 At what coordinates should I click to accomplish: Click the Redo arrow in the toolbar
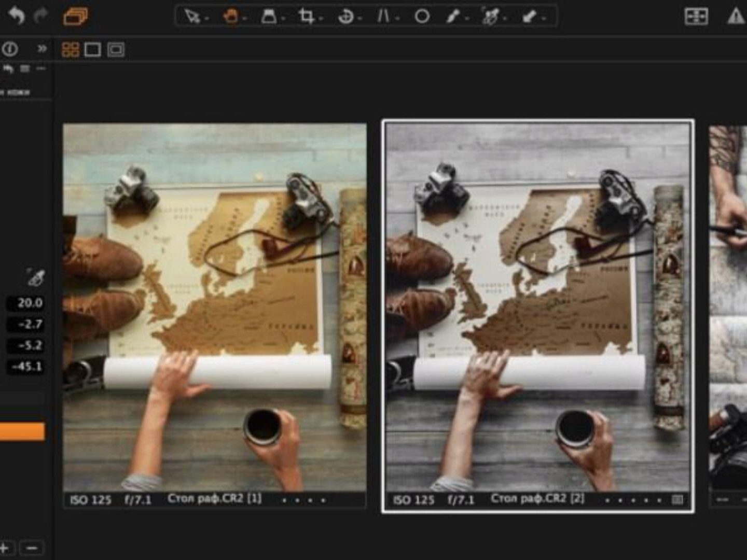41,16
